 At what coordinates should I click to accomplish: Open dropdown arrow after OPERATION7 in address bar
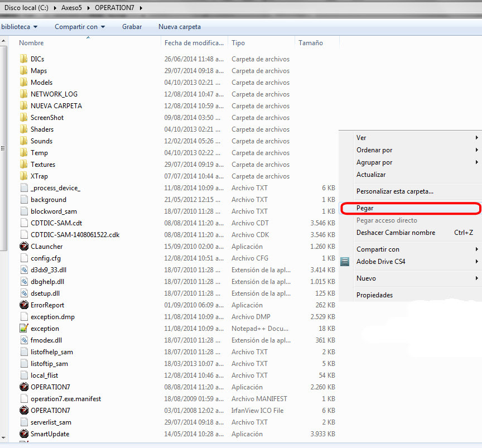(x=141, y=8)
